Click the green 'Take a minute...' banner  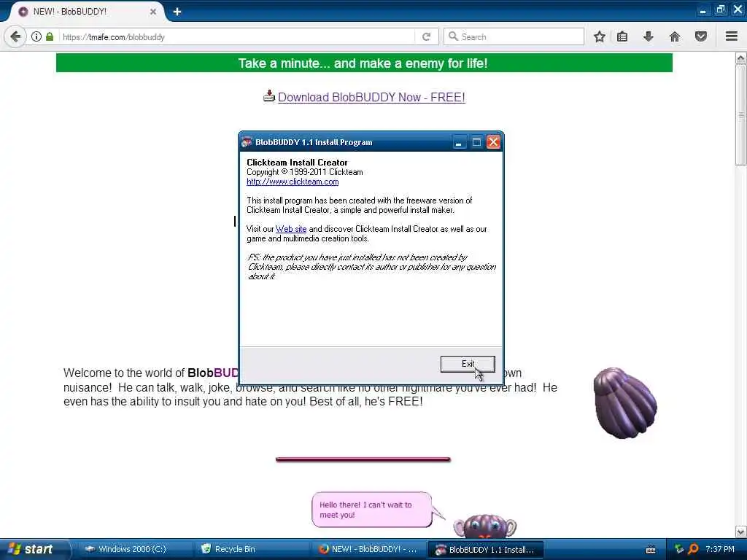364,63
